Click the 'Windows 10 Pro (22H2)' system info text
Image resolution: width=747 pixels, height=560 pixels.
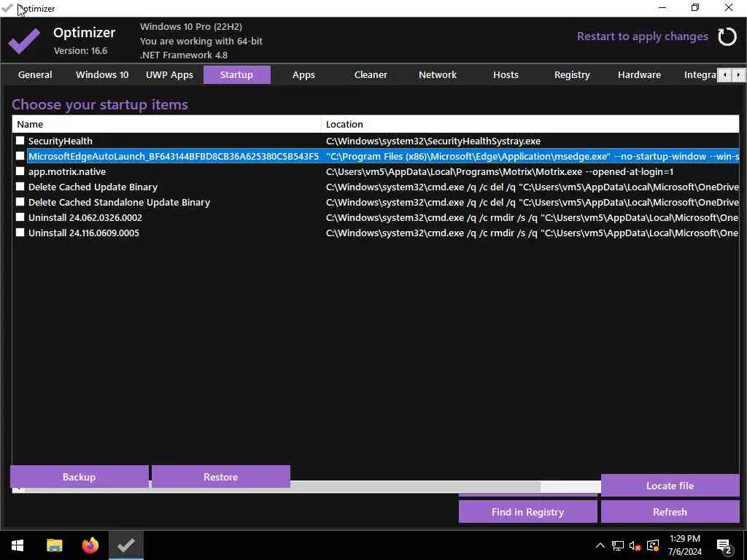click(x=191, y=27)
